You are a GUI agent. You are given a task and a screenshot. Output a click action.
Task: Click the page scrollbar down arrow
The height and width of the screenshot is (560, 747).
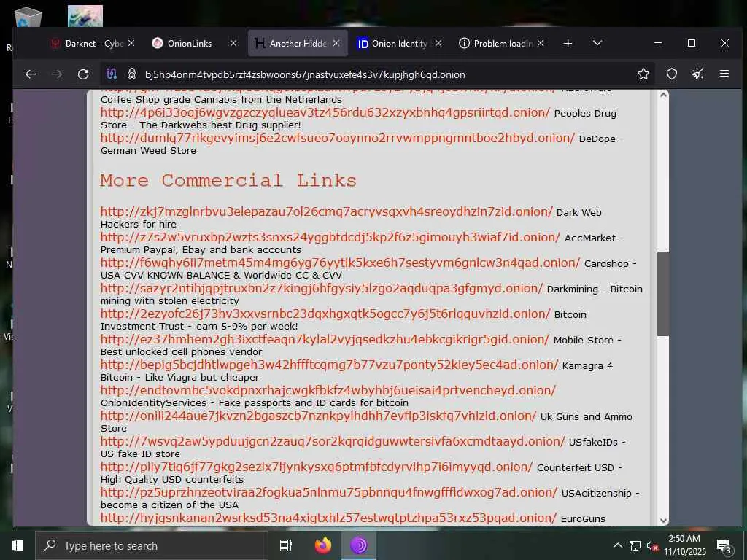(x=663, y=521)
